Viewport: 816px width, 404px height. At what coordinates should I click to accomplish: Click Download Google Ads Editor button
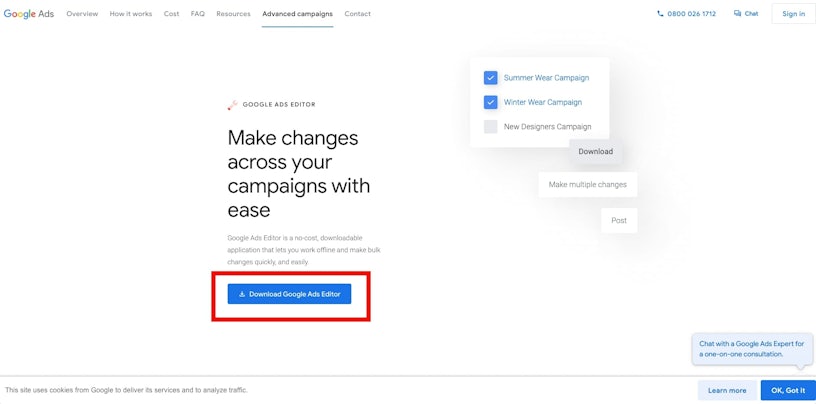pos(289,294)
